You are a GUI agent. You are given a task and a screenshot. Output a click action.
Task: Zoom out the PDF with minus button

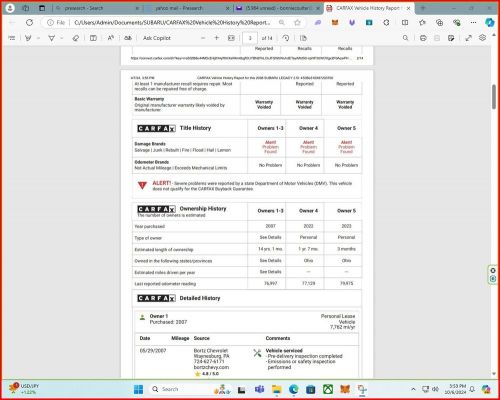[x=203, y=38]
